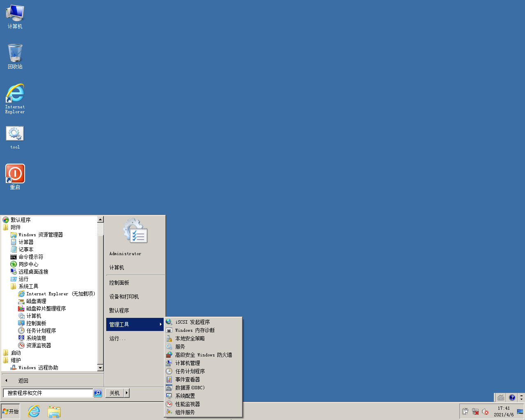The image size is (525, 420).
Task: Select 服务 from the 管理工具 submenu
Action: click(180, 347)
